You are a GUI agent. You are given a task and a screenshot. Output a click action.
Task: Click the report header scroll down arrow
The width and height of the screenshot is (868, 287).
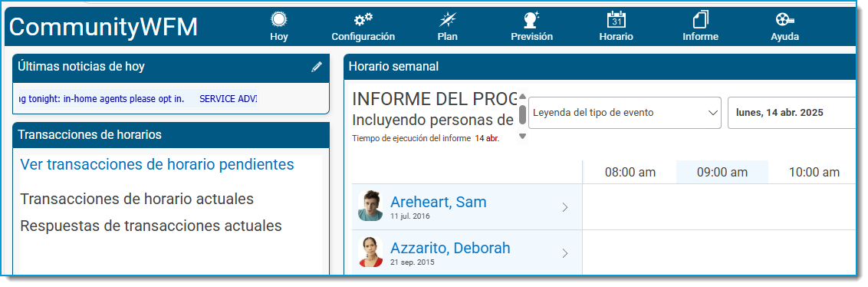pyautogui.click(x=522, y=137)
